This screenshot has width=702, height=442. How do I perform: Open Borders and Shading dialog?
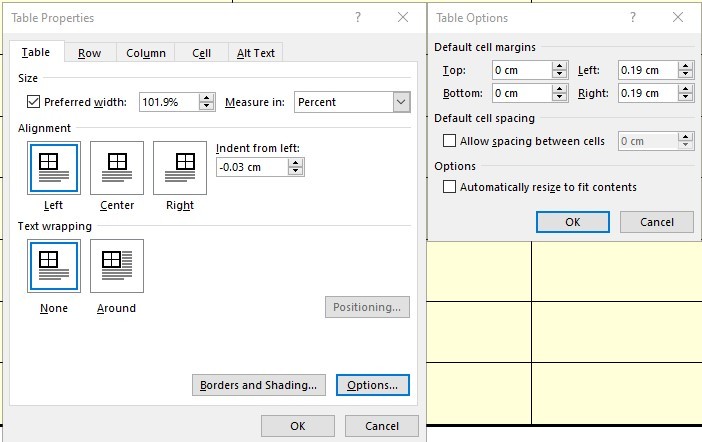[x=258, y=385]
